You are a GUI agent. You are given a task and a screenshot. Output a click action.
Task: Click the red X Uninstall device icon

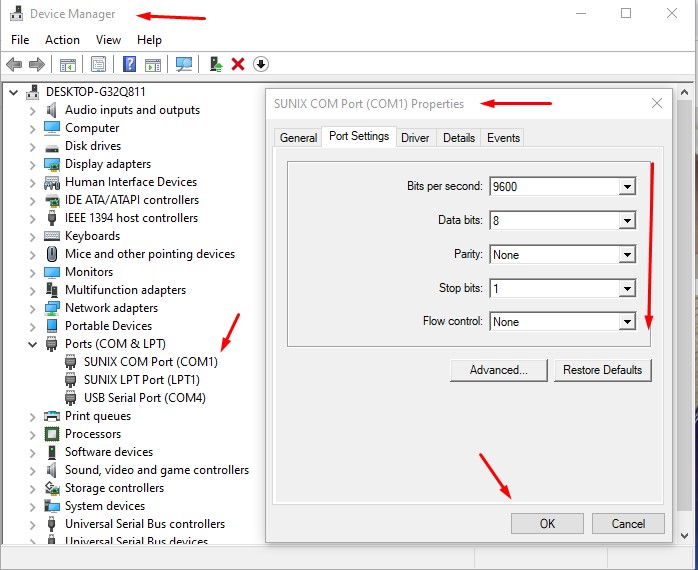tap(238, 65)
